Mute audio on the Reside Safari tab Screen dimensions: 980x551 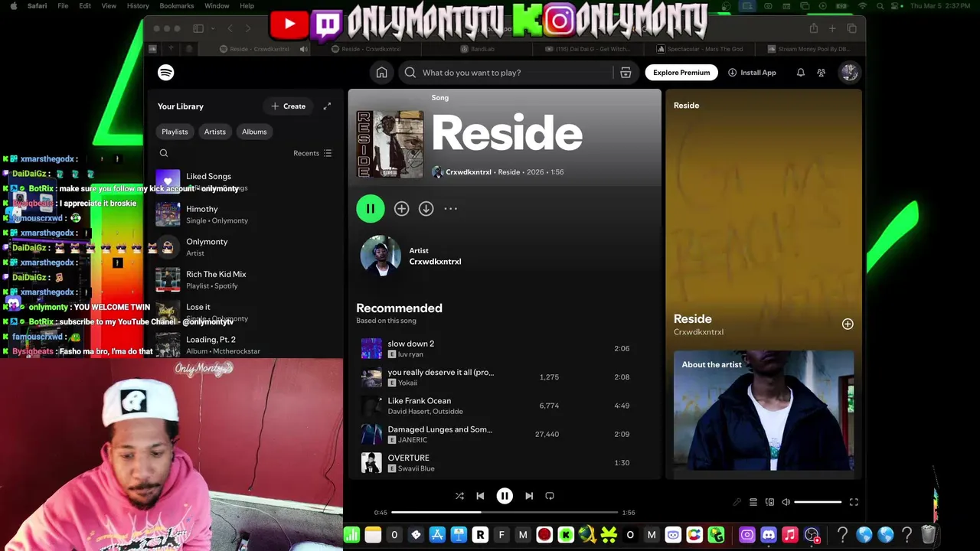[303, 49]
